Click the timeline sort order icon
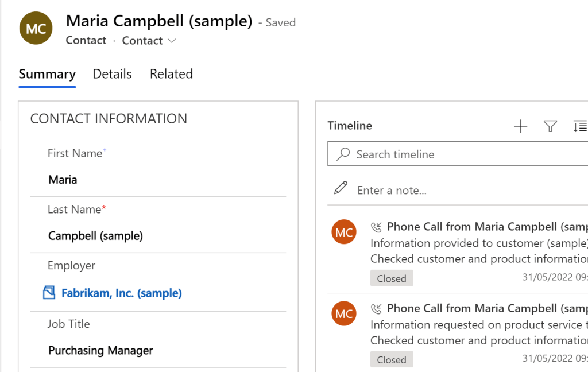Viewport: 588px width, 372px height. pos(579,126)
